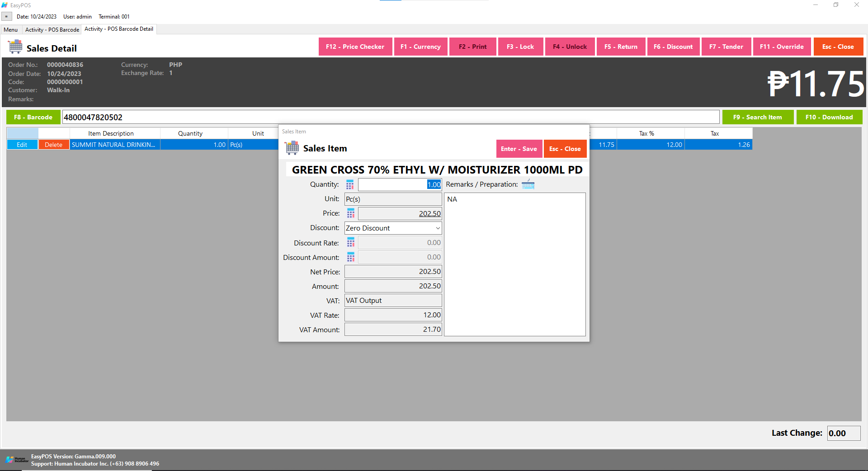Click the Human Incubator logo

[x=17, y=460]
